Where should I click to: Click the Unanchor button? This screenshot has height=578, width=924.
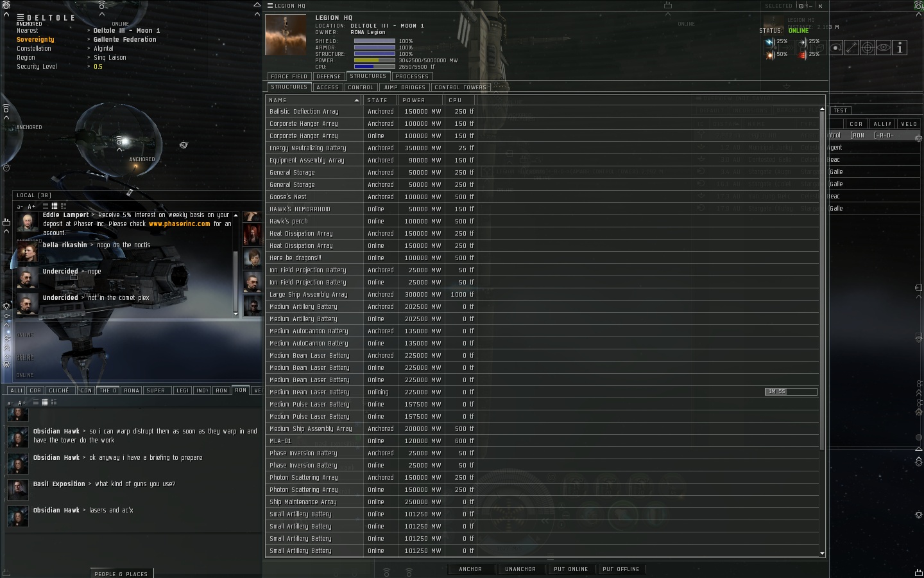[520, 569]
